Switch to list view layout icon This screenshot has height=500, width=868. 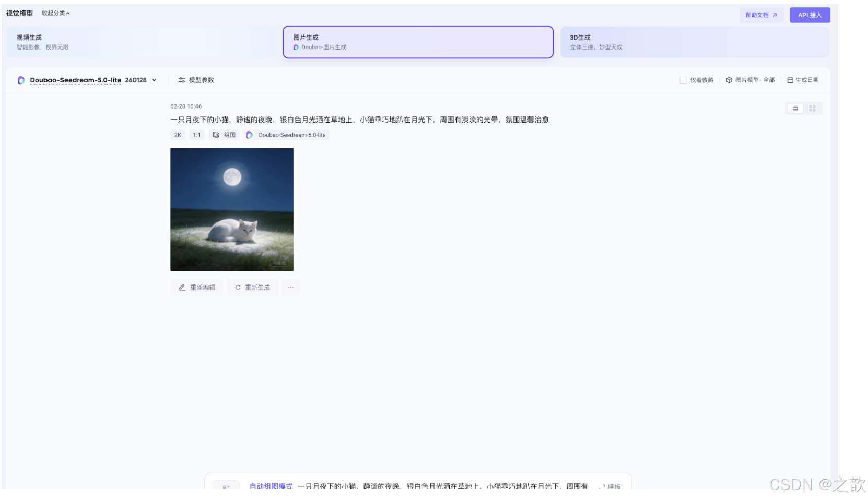(x=795, y=109)
